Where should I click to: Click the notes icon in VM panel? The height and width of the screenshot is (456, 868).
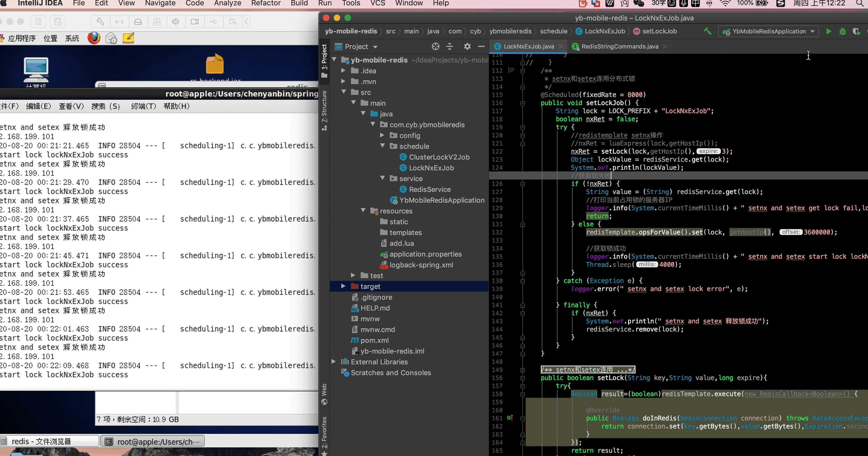[128, 38]
